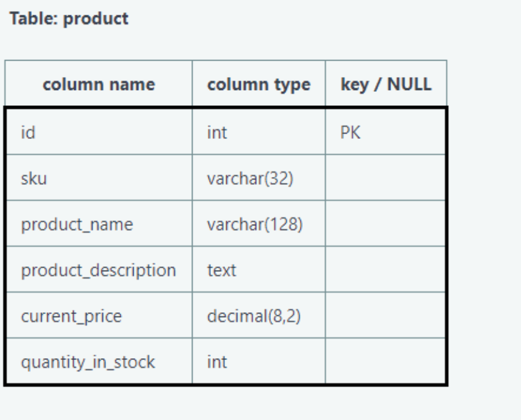Click the empty key cell for current_price

[x=386, y=315]
